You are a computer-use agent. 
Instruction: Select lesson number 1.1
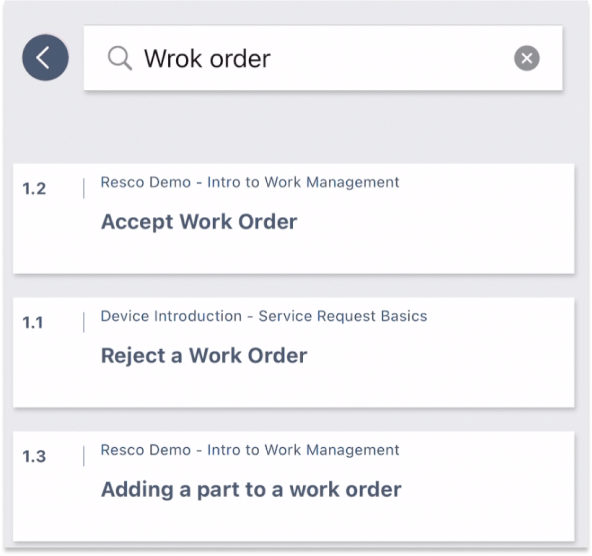(33, 323)
